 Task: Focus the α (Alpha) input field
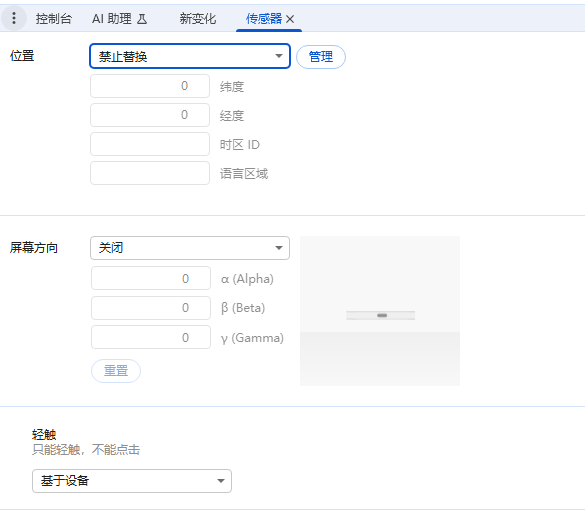click(x=151, y=278)
